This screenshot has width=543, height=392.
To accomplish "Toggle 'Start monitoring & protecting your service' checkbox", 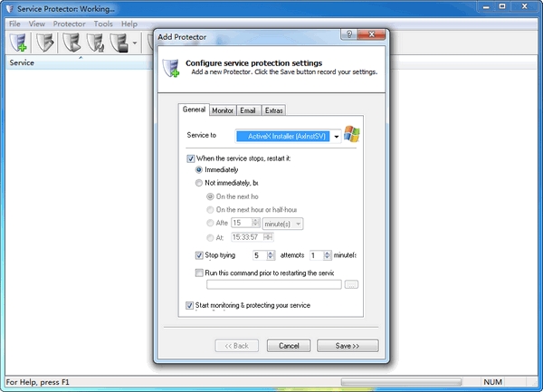I will pos(189,305).
